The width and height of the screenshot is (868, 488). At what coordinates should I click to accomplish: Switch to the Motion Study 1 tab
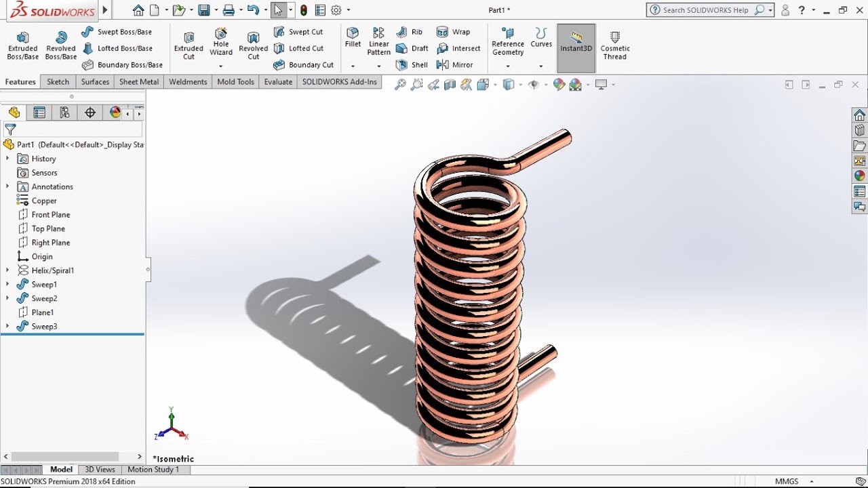click(x=153, y=470)
